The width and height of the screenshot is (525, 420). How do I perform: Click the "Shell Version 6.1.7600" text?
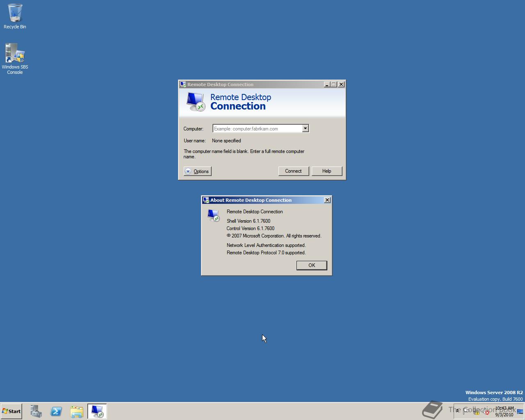click(x=249, y=221)
